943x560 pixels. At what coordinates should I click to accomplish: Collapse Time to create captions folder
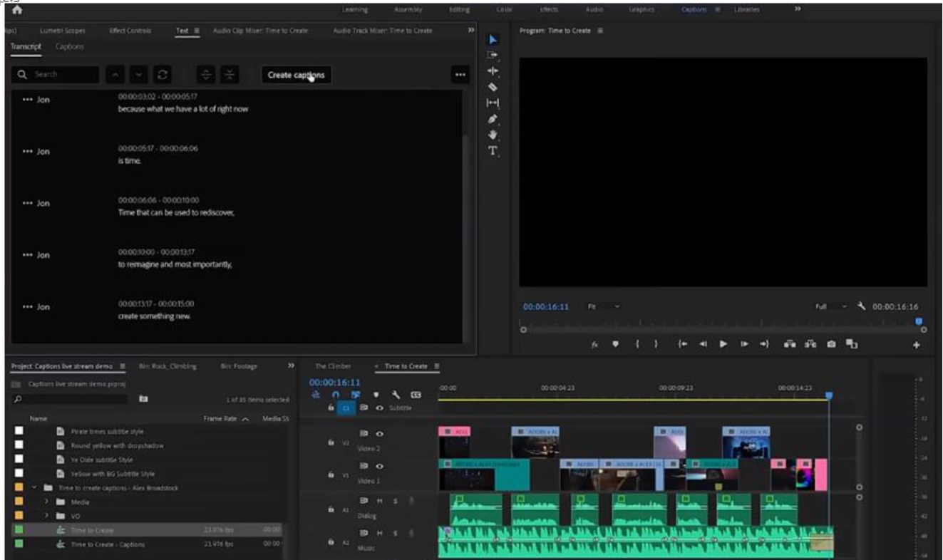[34, 488]
